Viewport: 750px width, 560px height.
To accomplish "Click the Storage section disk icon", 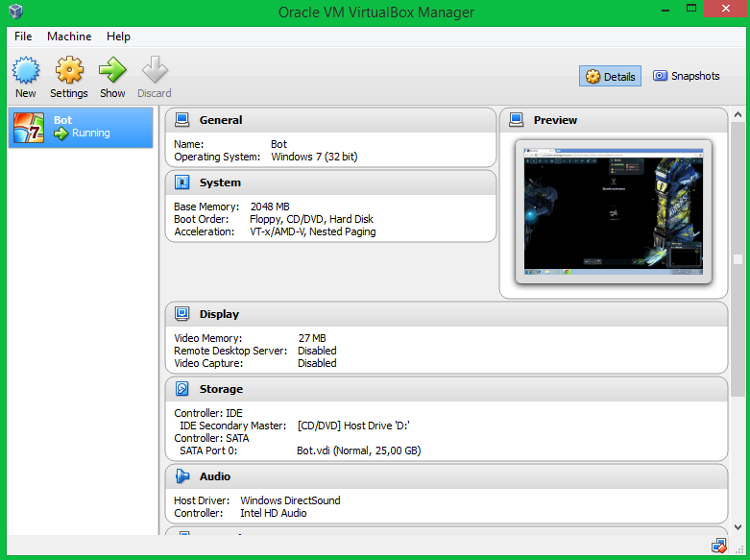I will [x=181, y=389].
